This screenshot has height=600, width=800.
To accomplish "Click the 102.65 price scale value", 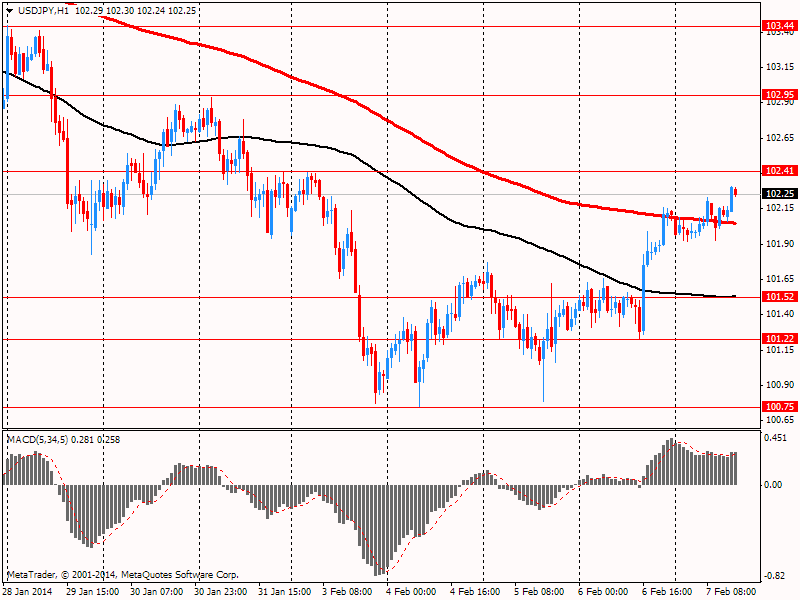I will pos(780,138).
